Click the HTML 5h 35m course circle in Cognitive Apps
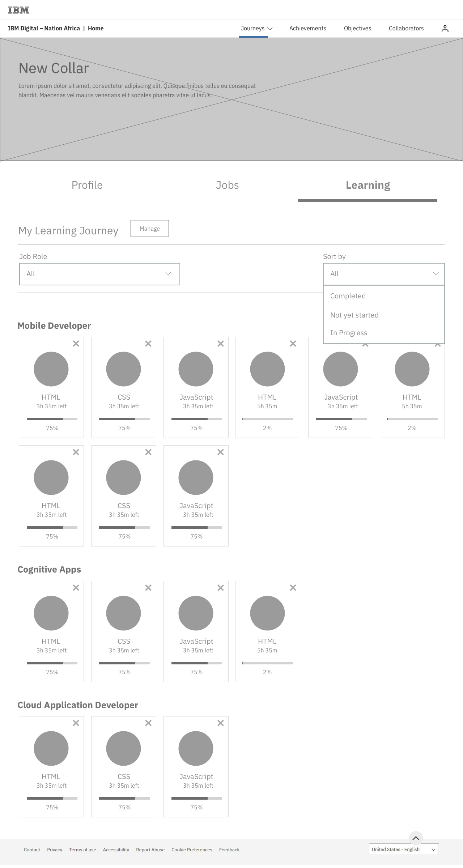 click(267, 613)
